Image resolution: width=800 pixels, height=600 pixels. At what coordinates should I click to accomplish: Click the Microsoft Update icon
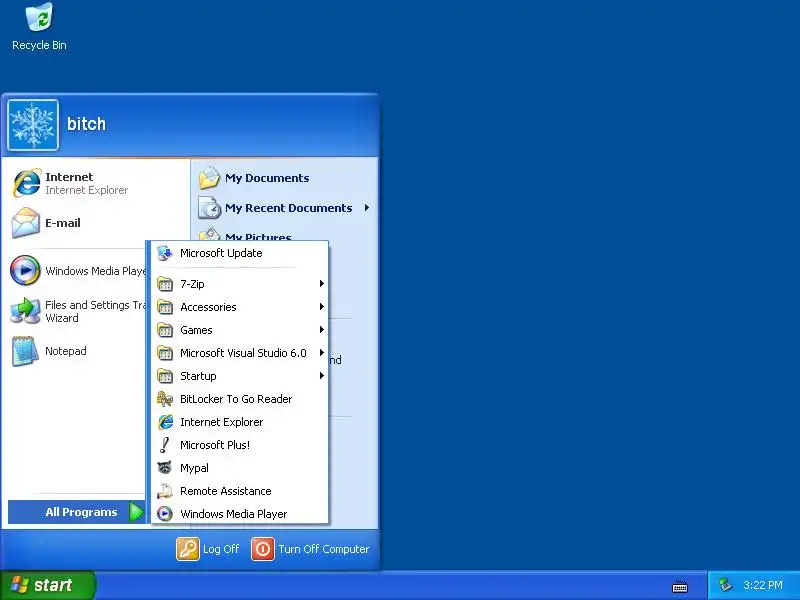tap(165, 253)
